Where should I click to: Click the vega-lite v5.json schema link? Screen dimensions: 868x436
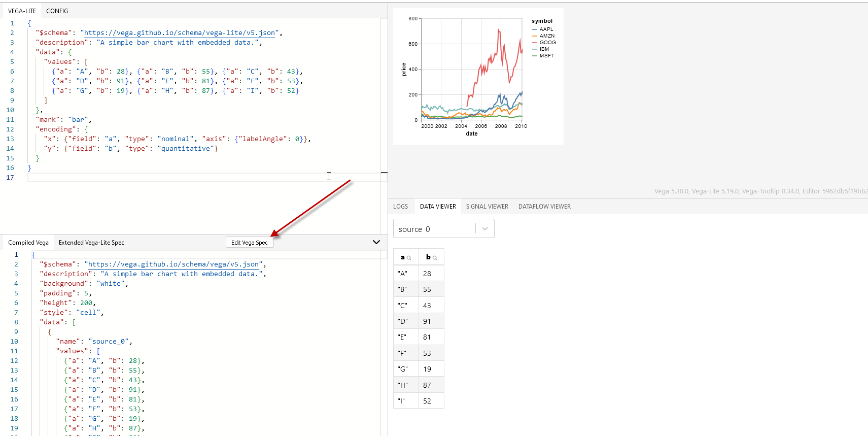[180, 33]
